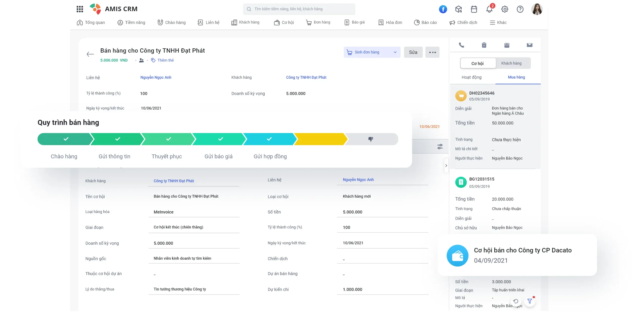
Task: Switch to Hoạt động tab
Action: click(471, 77)
